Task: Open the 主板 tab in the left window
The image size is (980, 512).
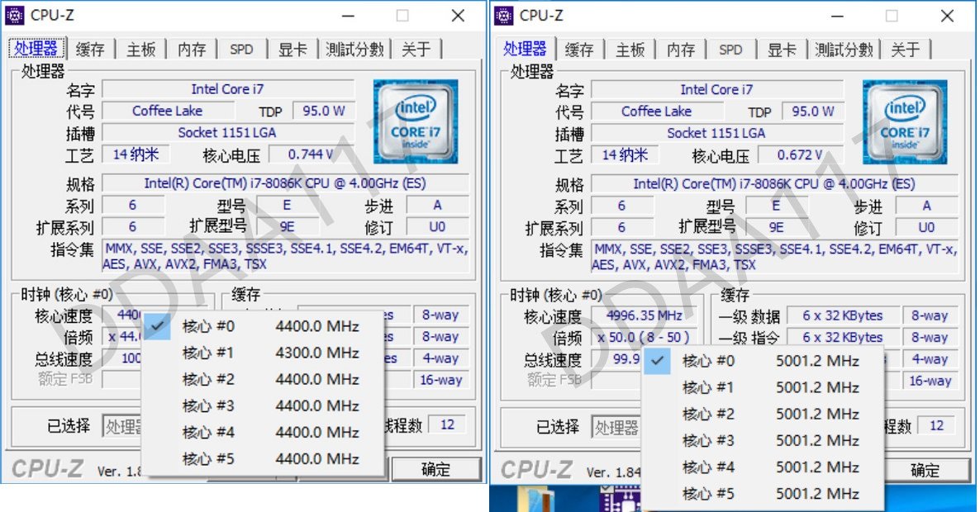Action: [140, 50]
